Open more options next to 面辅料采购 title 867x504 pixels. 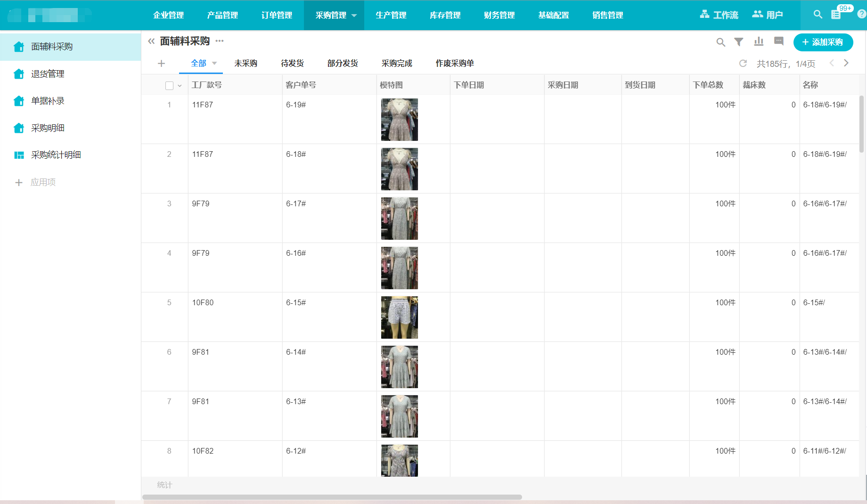coord(220,41)
